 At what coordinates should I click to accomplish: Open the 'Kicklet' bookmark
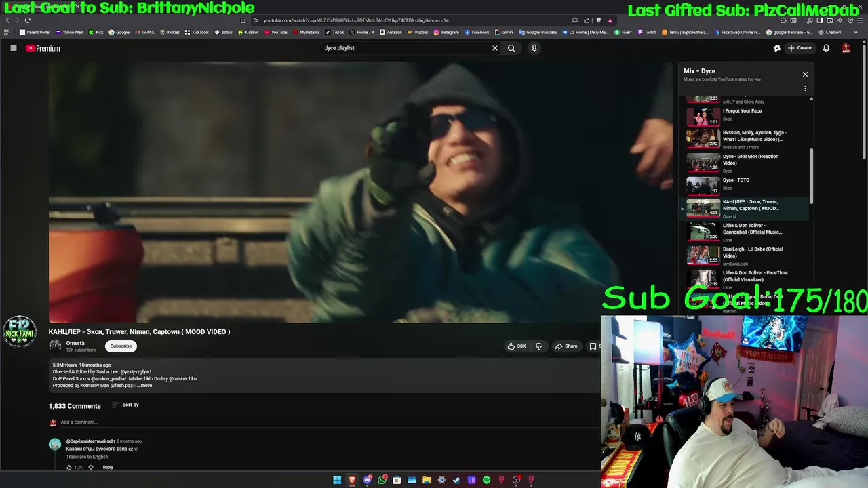[x=170, y=32]
